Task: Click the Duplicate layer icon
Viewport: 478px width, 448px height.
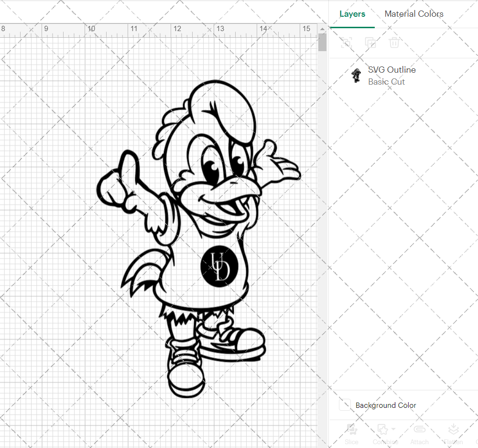Action: (x=370, y=43)
